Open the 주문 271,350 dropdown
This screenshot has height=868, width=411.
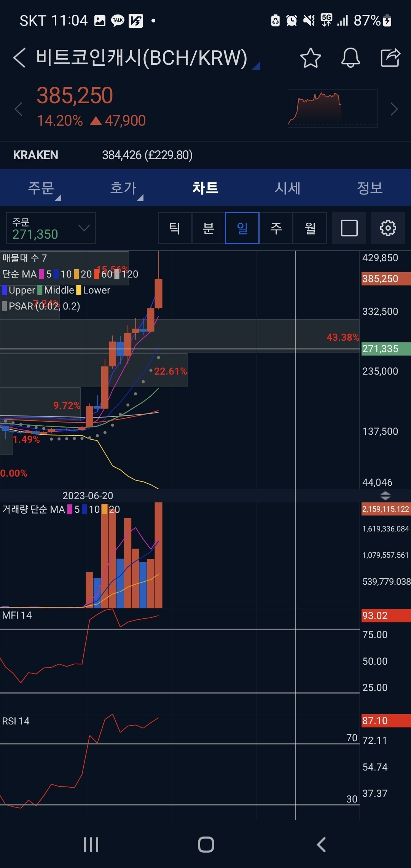coord(51,228)
